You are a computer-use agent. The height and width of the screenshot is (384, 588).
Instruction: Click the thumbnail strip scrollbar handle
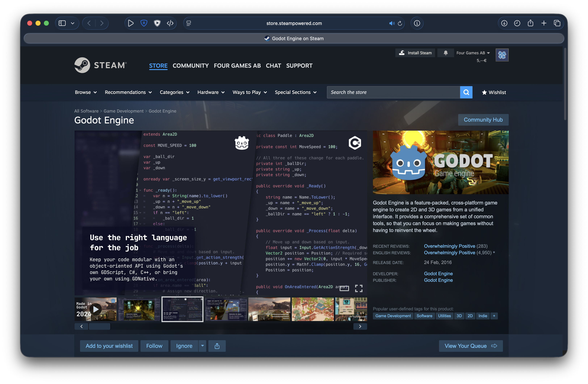point(100,326)
